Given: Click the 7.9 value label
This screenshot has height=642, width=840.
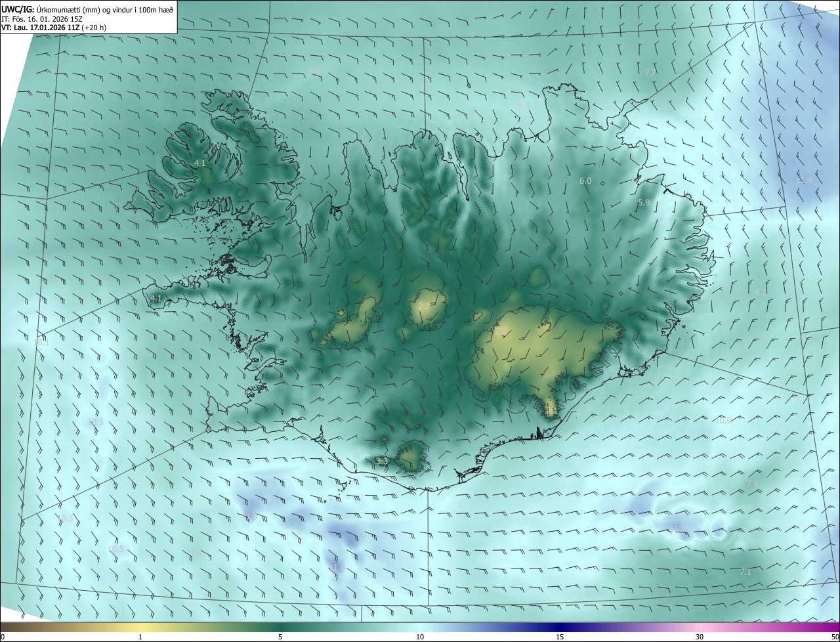Looking at the screenshot, I should coord(752,483).
